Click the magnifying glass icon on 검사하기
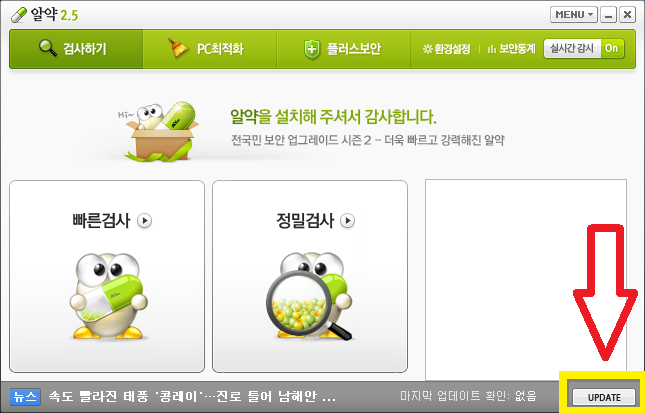The height and width of the screenshot is (413, 645). [48, 48]
